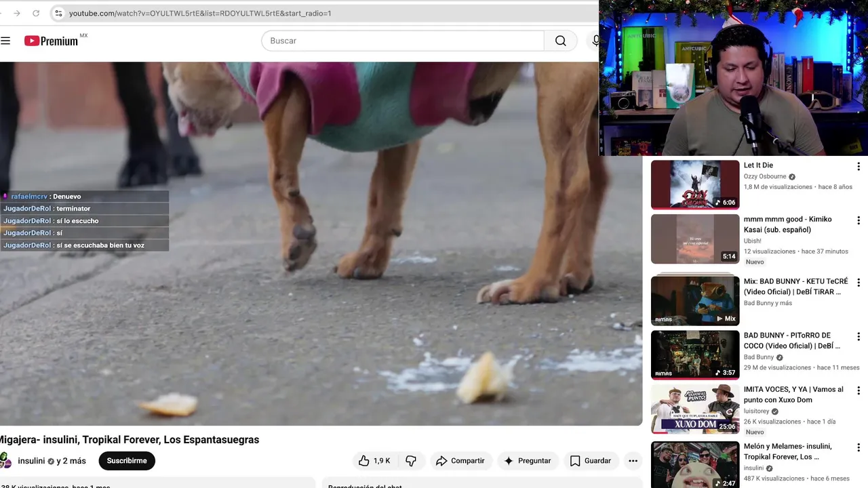The image size is (868, 488).
Task: Click the video title Migajera- insulini
Action: tap(130, 440)
